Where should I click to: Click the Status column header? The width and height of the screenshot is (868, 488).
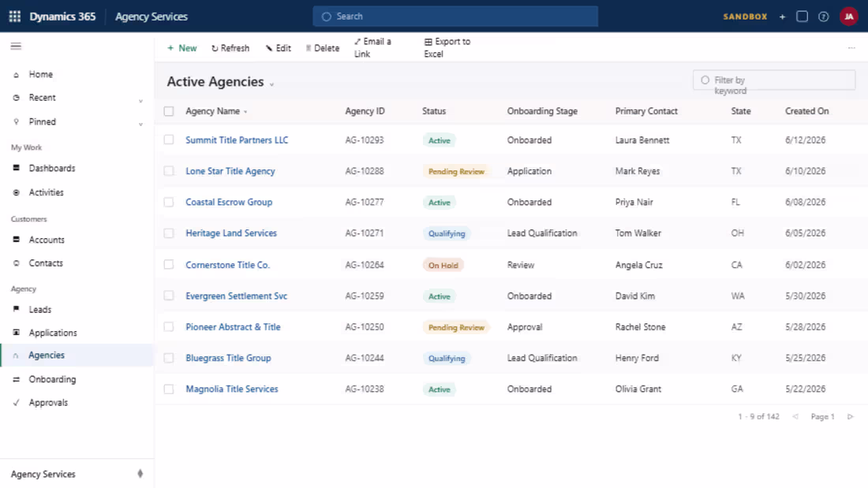[434, 111]
